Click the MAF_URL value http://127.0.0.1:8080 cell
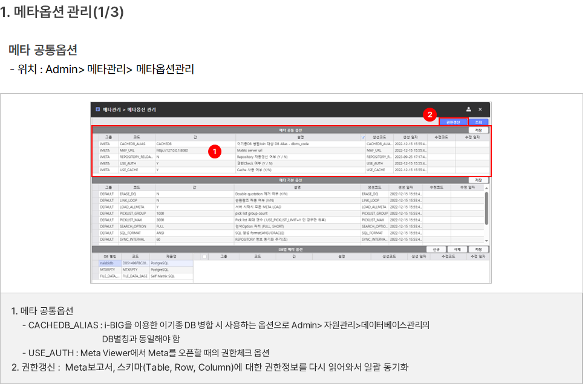The height and width of the screenshot is (384, 588). [x=194, y=151]
